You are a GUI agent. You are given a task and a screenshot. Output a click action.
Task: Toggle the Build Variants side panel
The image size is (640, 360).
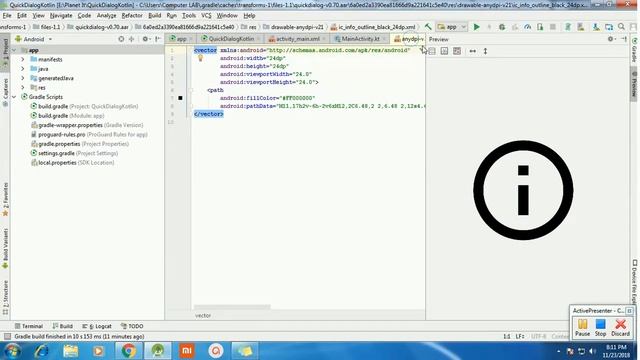point(5,248)
